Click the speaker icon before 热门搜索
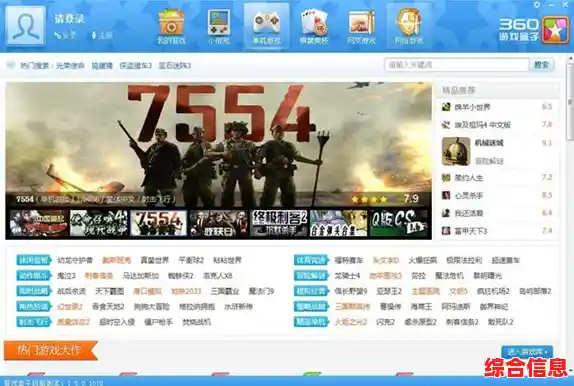This screenshot has height=386, width=574. [11, 65]
